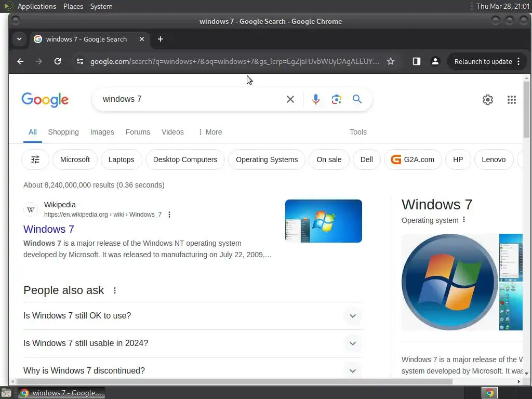Click the clock showing Thu Mar 28
532x399 pixels.
pos(502,6)
